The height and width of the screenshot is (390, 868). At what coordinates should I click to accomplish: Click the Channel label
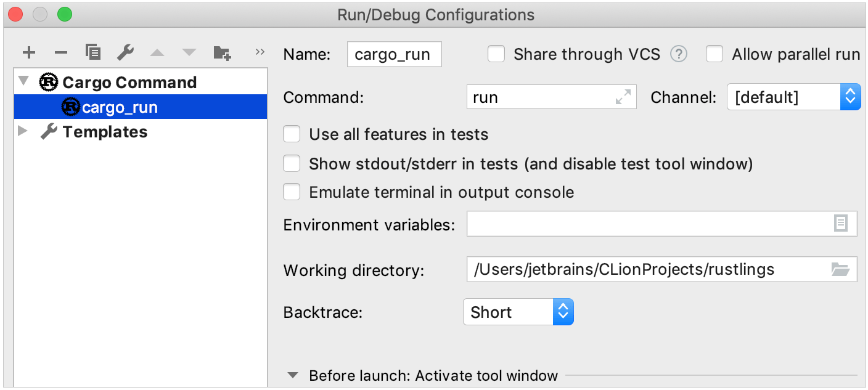[x=684, y=97]
